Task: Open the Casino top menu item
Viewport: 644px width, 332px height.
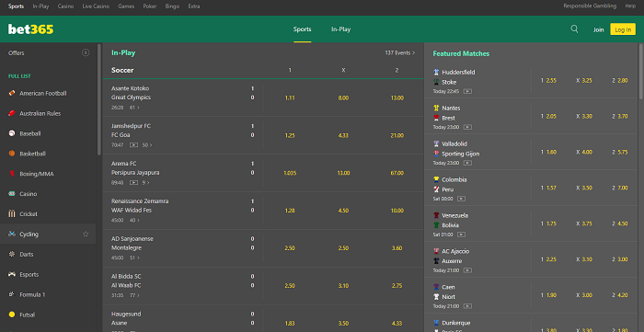Action: click(x=65, y=6)
